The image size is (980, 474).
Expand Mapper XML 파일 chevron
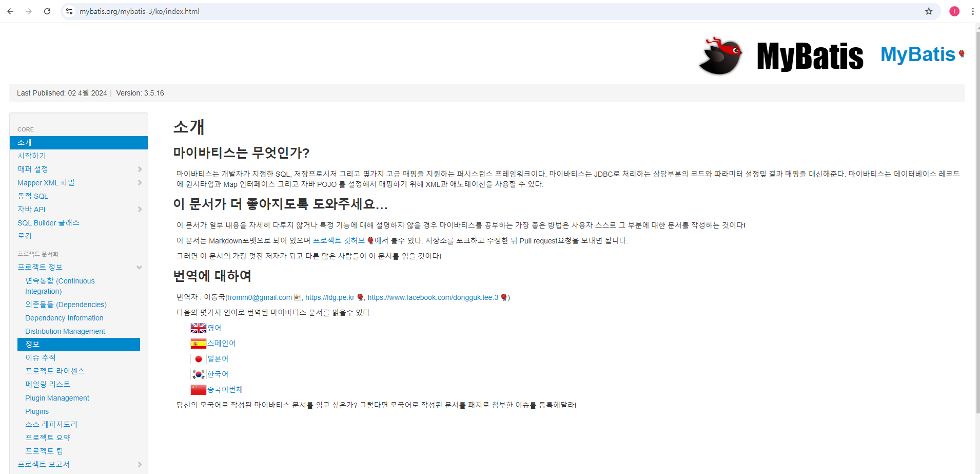point(140,182)
